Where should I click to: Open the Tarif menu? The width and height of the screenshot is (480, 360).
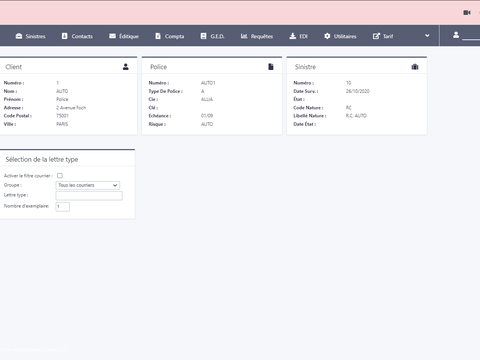383,36
